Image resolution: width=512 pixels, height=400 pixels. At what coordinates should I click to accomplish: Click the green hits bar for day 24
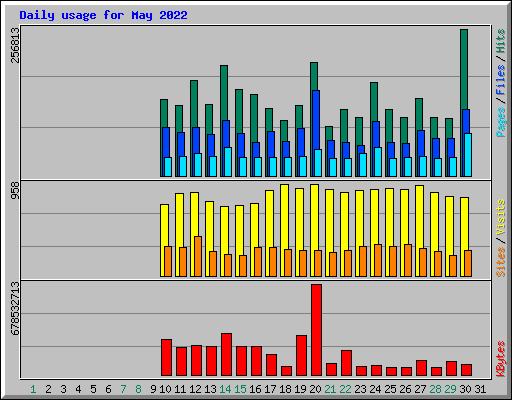pyautogui.click(x=374, y=102)
